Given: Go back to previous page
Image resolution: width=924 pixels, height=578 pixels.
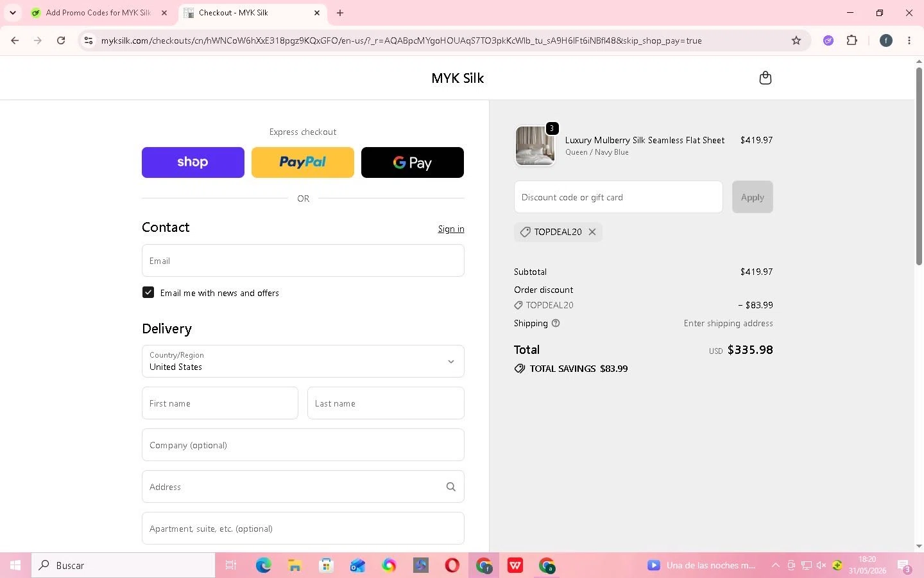Looking at the screenshot, I should pyautogui.click(x=15, y=40).
